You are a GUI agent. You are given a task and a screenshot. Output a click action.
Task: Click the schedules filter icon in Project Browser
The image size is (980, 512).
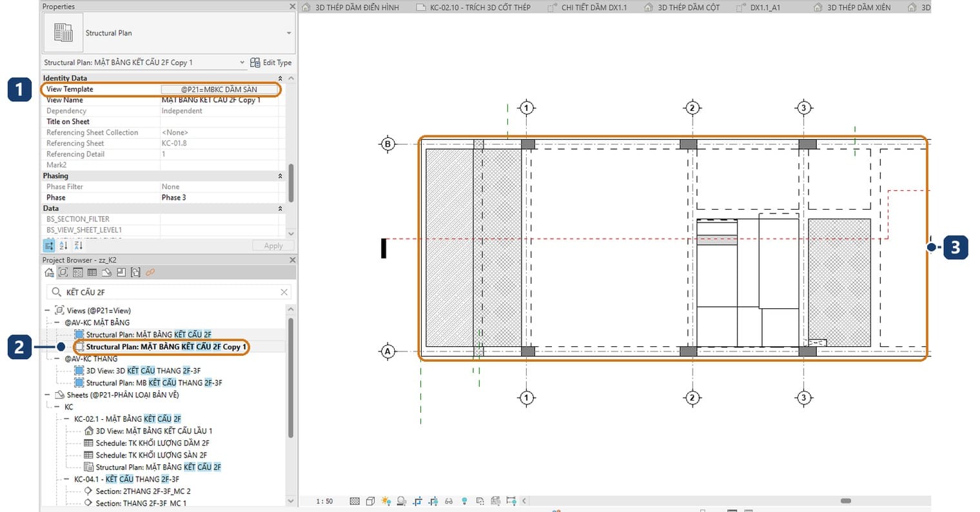[92, 273]
